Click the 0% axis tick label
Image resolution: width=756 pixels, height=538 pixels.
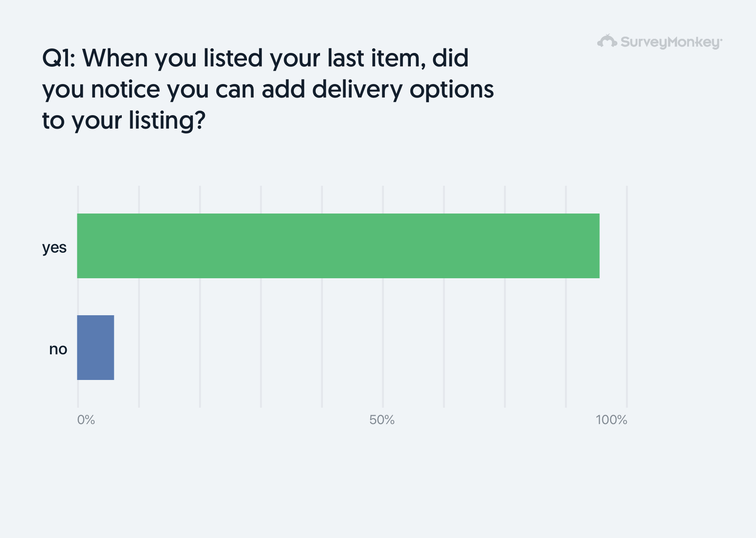86,420
